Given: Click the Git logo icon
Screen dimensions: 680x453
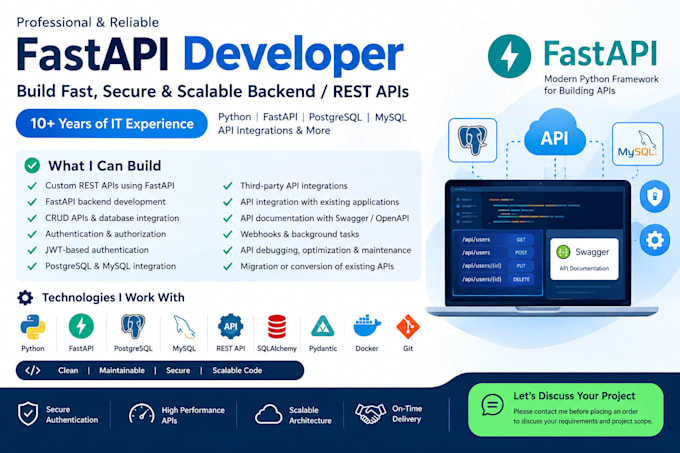Looking at the screenshot, I should (408, 326).
